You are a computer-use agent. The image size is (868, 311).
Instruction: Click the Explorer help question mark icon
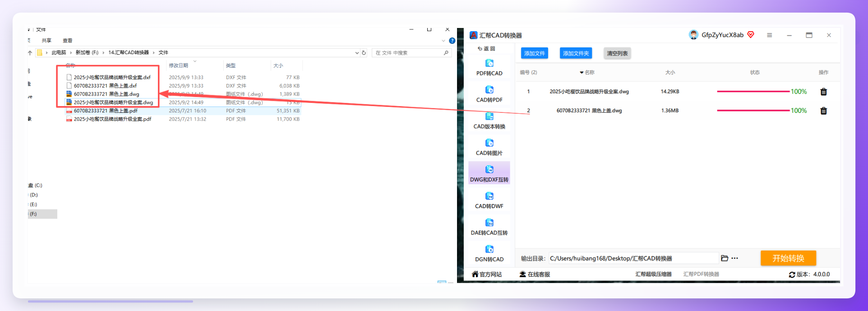click(x=452, y=41)
